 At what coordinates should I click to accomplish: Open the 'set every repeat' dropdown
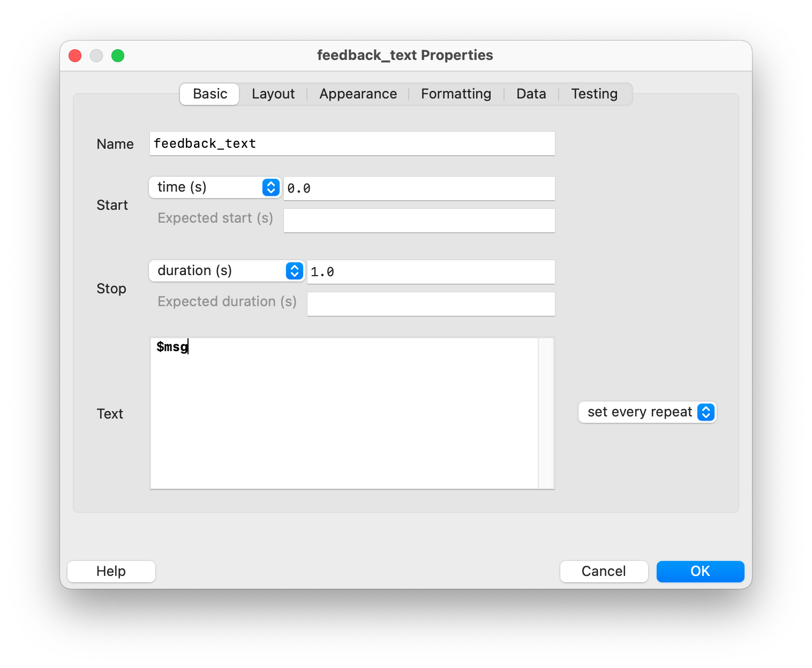point(647,412)
